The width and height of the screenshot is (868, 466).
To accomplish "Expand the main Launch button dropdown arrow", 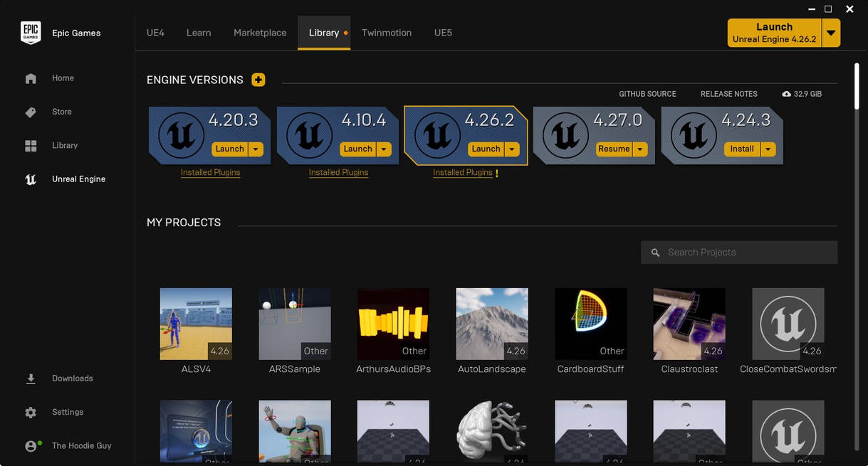I will point(831,33).
